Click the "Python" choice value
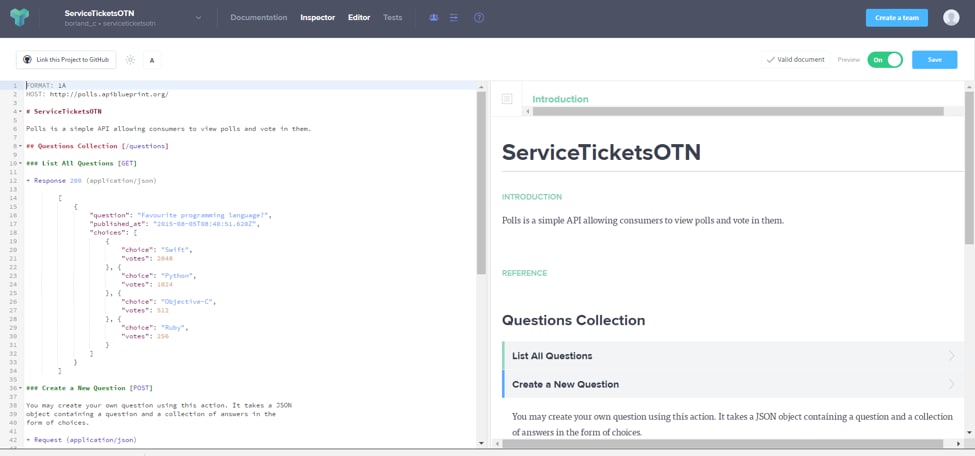The width and height of the screenshot is (975, 456). click(x=178, y=276)
